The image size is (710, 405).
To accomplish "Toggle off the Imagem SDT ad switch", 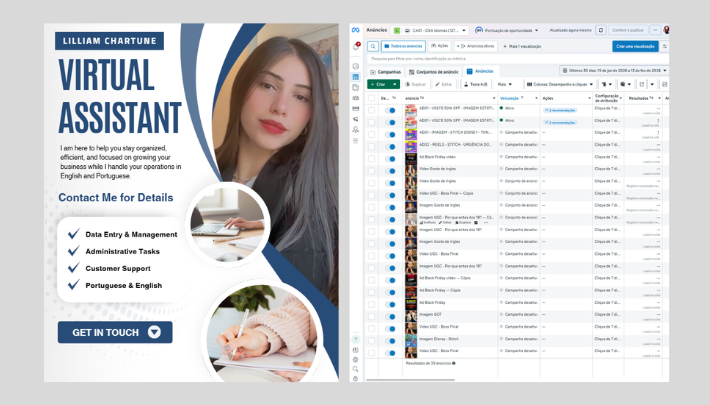I will tap(392, 314).
